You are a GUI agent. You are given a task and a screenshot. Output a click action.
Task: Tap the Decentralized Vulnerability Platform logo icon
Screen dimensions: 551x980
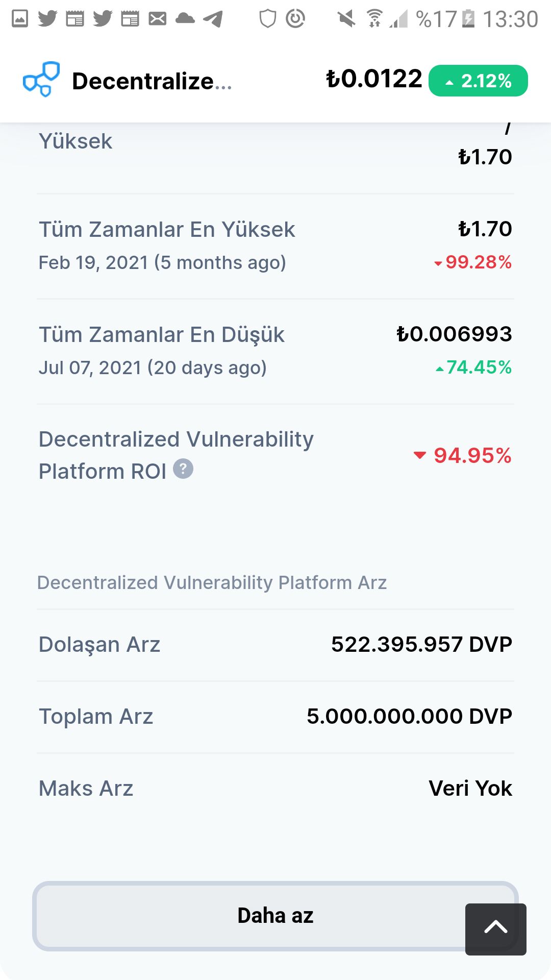tap(41, 80)
